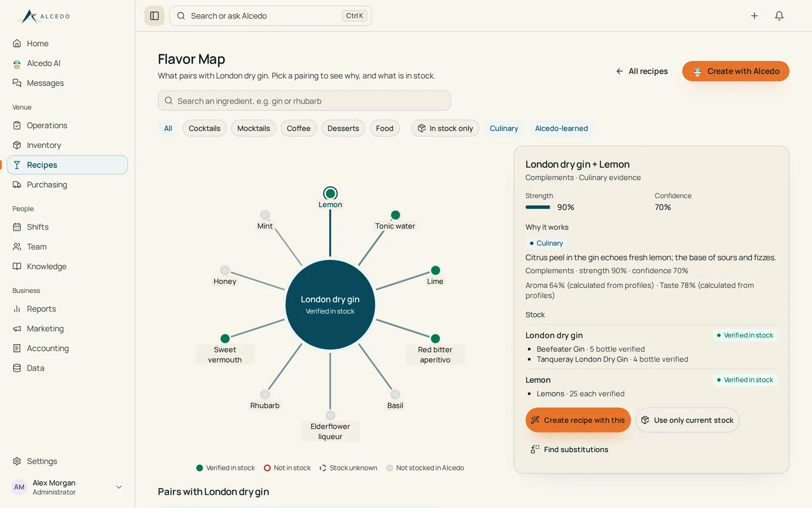Click the plus icon in top bar

754,16
